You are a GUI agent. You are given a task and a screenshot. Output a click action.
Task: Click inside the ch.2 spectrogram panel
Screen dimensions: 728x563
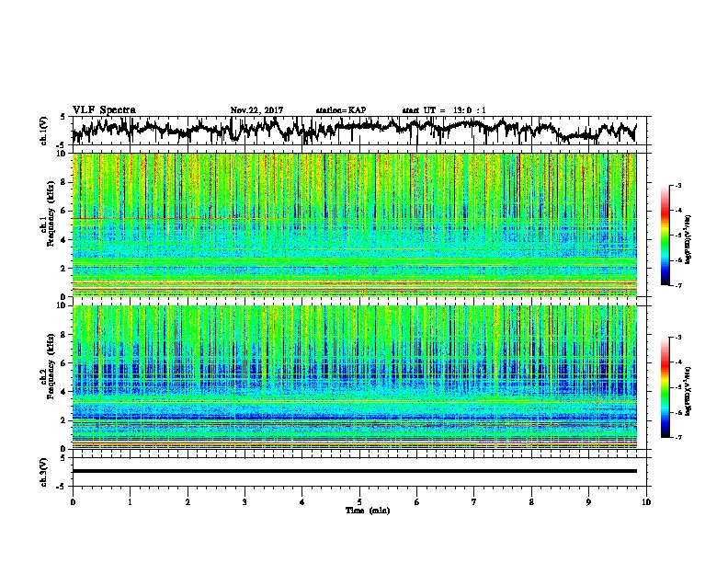tap(355, 377)
